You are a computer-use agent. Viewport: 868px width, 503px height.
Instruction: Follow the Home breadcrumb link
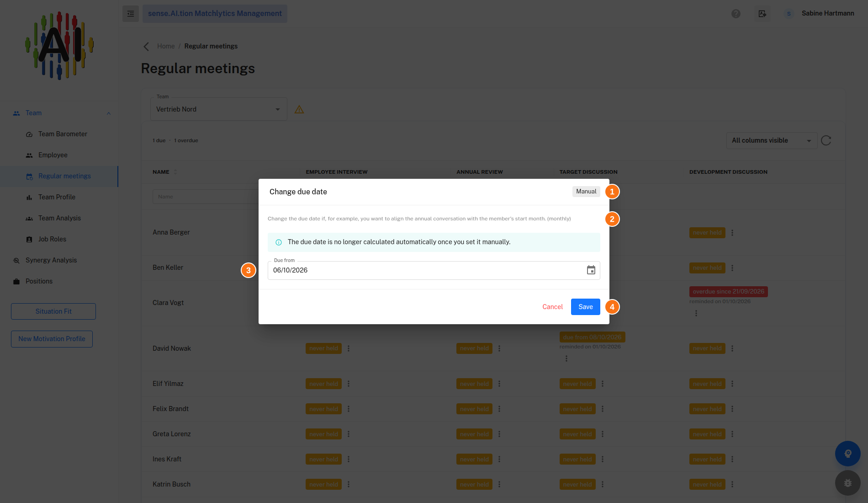pyautogui.click(x=166, y=46)
